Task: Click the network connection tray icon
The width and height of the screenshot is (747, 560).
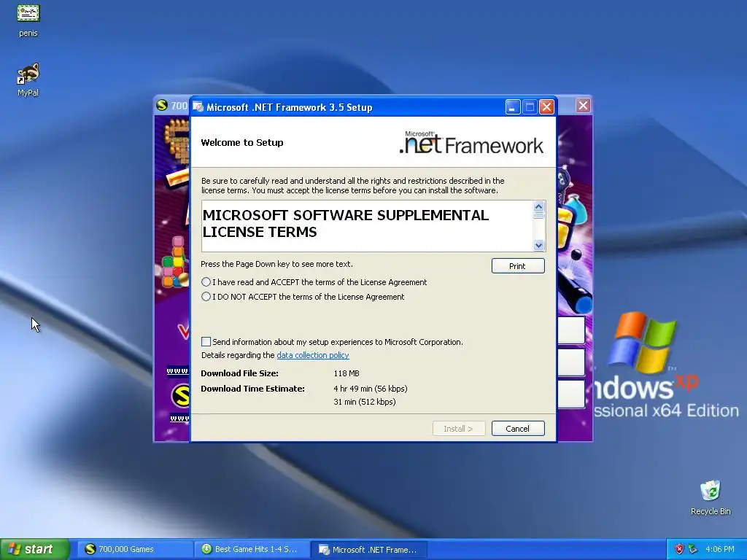Action: [693, 549]
